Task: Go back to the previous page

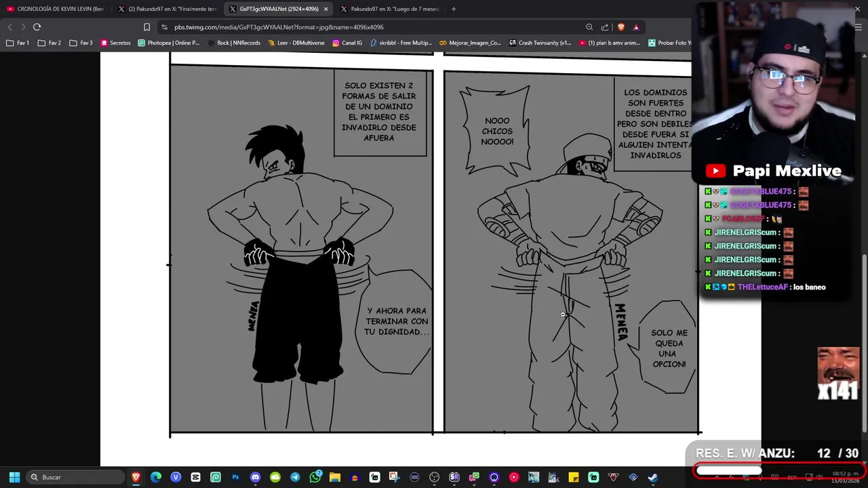Action: (9, 27)
